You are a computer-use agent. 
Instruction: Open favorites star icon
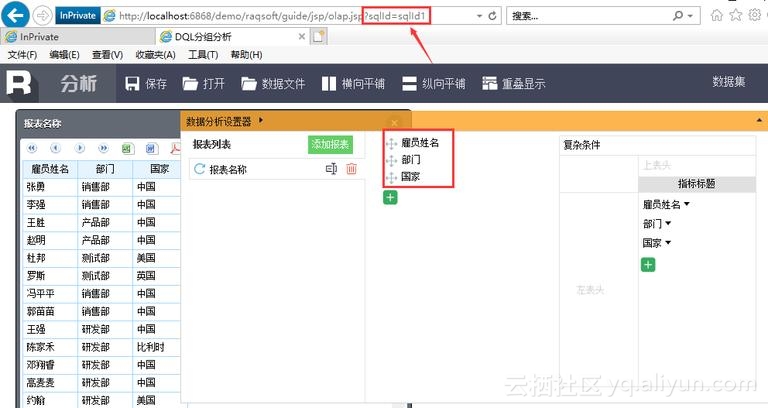[x=736, y=15]
